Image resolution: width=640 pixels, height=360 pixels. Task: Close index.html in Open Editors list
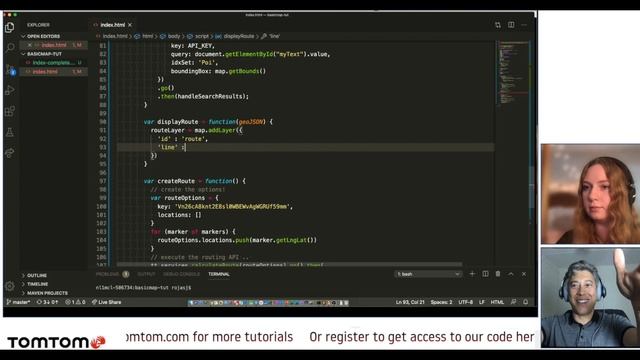click(x=29, y=45)
